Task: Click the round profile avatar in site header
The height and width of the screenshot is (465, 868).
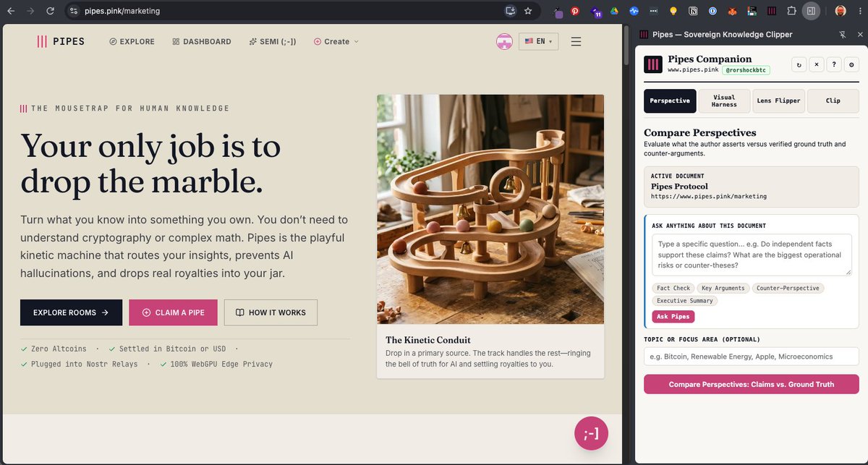Action: pyautogui.click(x=504, y=42)
